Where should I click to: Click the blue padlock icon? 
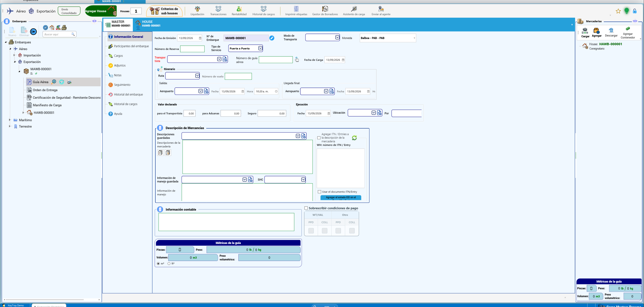(x=634, y=11)
